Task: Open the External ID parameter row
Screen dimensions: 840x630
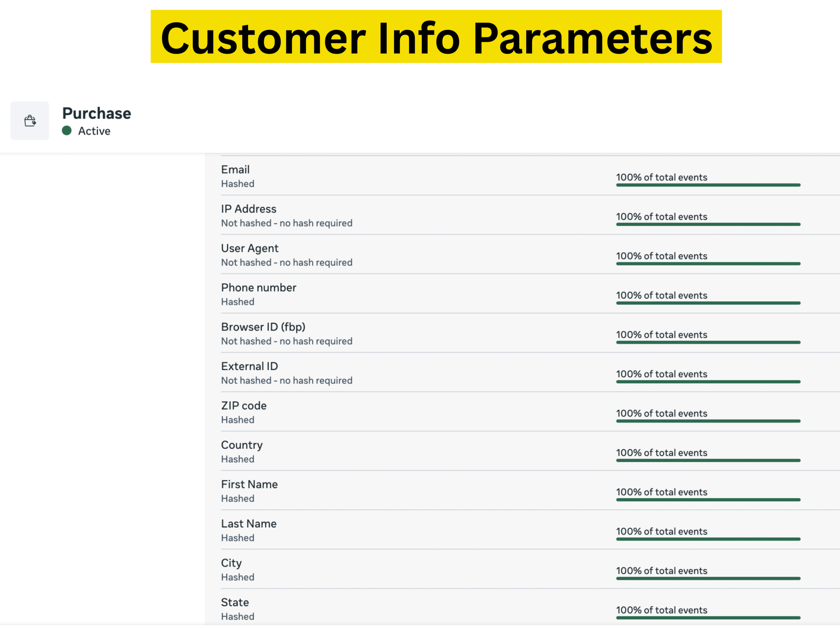Action: coord(249,367)
